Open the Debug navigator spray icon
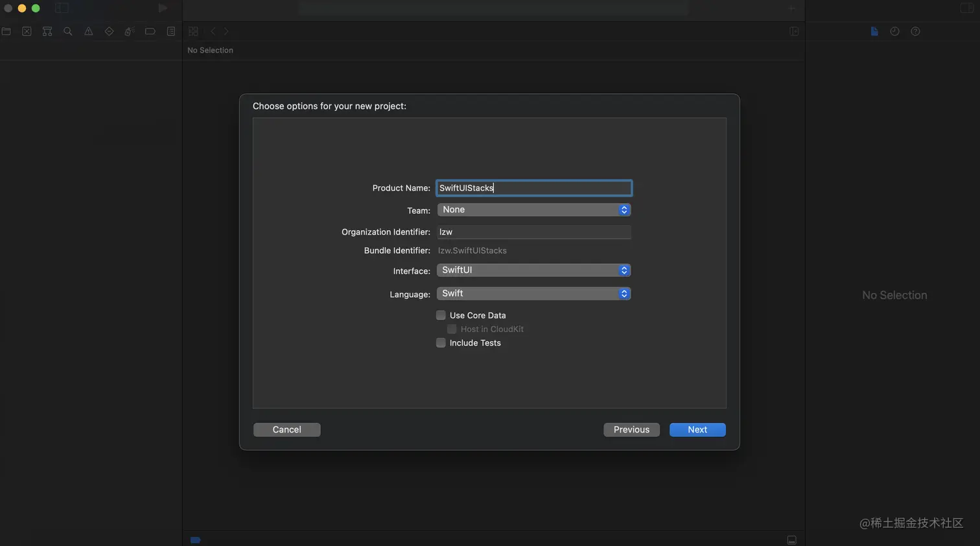The image size is (980, 546). [x=130, y=31]
